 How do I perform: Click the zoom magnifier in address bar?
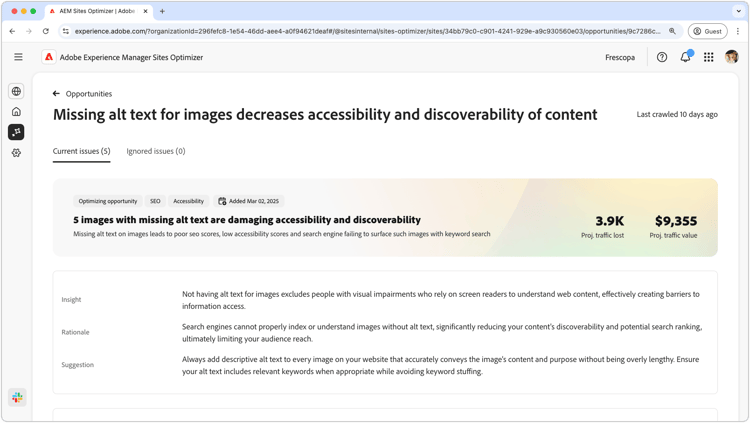[672, 31]
